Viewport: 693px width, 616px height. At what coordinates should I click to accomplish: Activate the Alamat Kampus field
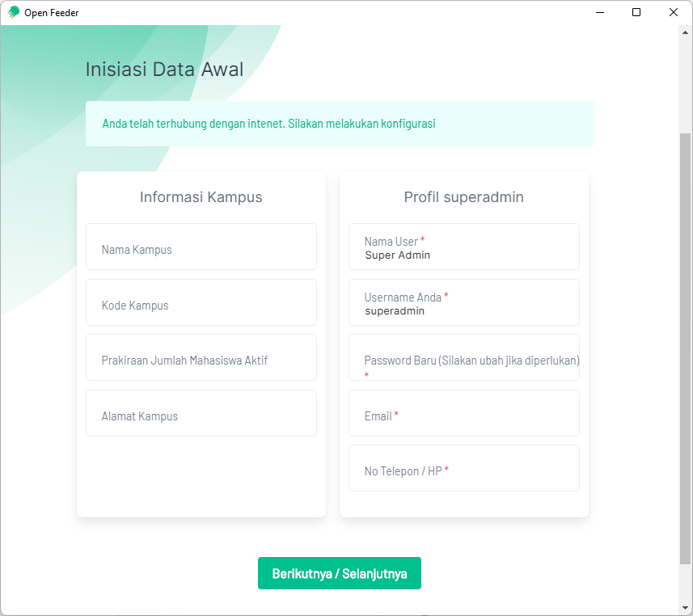(x=201, y=414)
